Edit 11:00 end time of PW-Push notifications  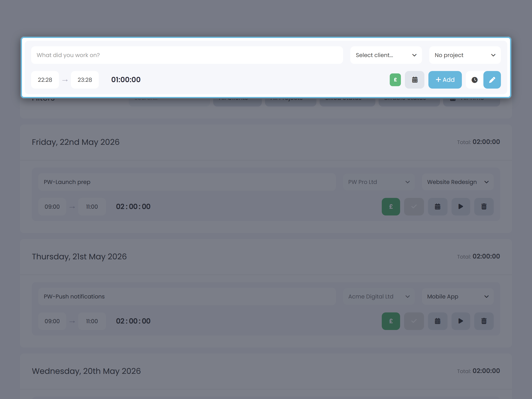point(92,321)
